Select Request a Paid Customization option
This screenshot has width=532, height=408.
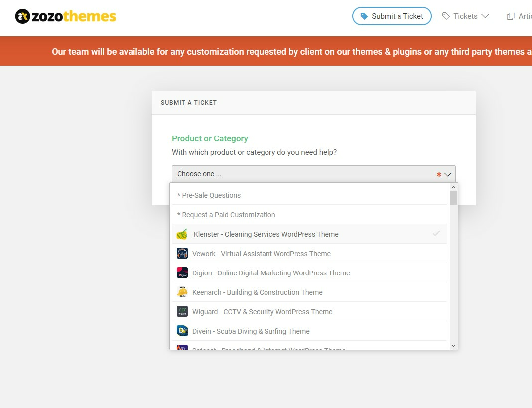click(309, 215)
